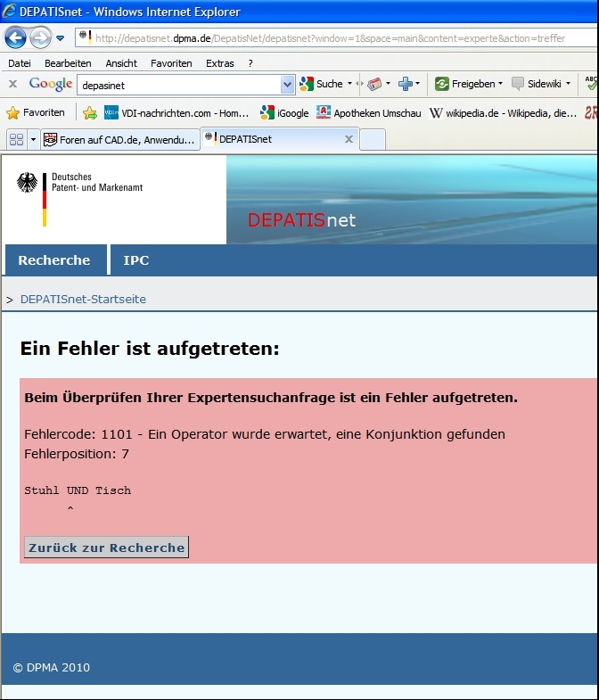
Task: Open the Sidewiki dropdown arrow
Action: (x=568, y=84)
